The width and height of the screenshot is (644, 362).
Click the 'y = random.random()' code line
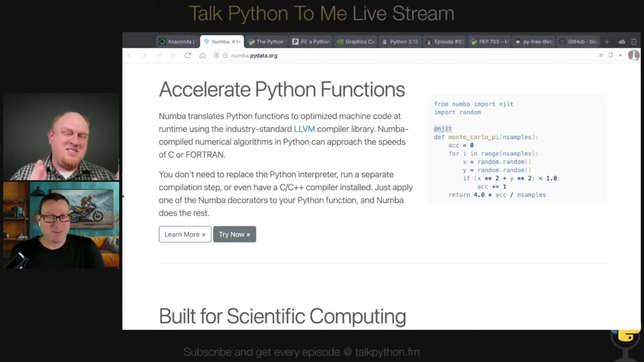pos(497,170)
